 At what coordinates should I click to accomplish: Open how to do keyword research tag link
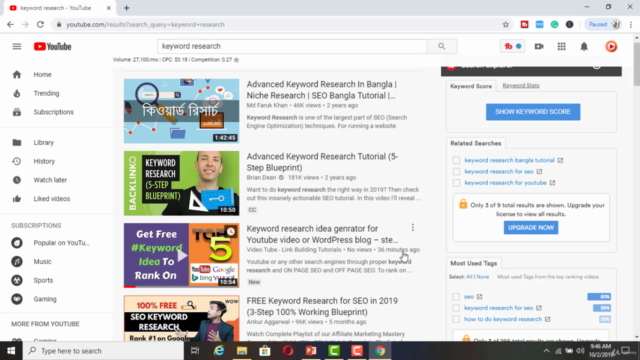pyautogui.click(x=503, y=319)
